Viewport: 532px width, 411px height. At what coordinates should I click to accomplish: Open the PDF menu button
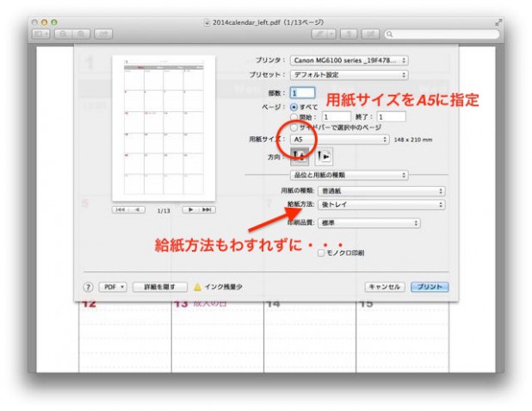click(112, 287)
